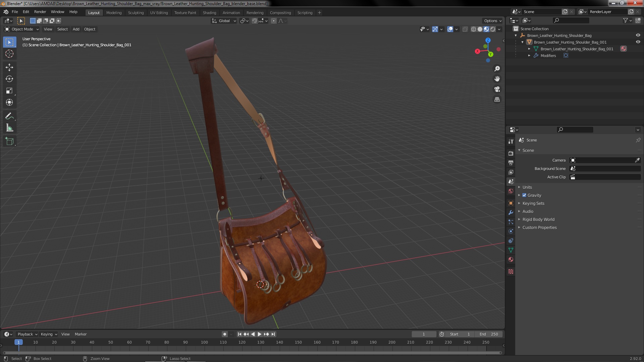The image size is (644, 362).
Task: Switch perspective/orthographic grid icon
Action: (x=497, y=100)
